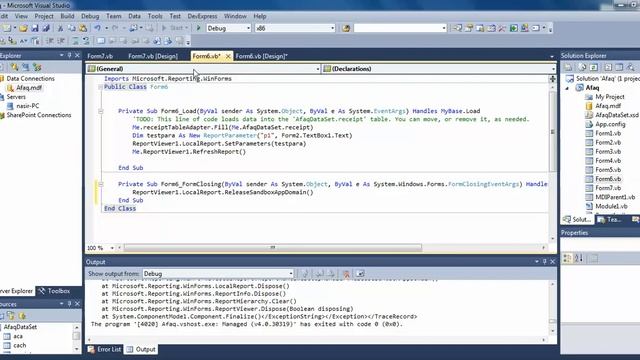Collapse the Afaq project node
The width and height of the screenshot is (640, 360).
pyautogui.click(x=567, y=88)
